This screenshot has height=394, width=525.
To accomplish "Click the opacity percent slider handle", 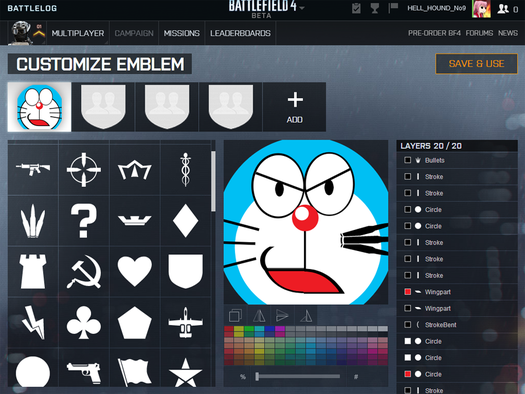I will (x=257, y=376).
